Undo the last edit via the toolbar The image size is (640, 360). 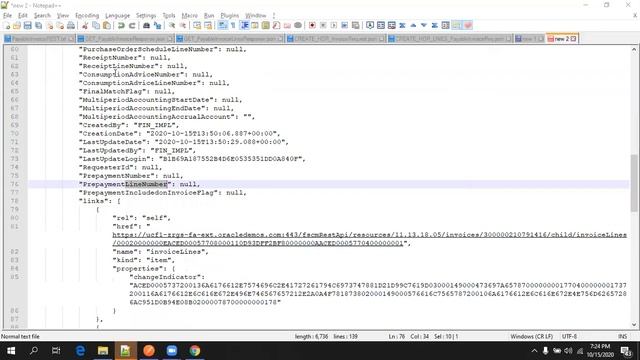[x=121, y=25]
